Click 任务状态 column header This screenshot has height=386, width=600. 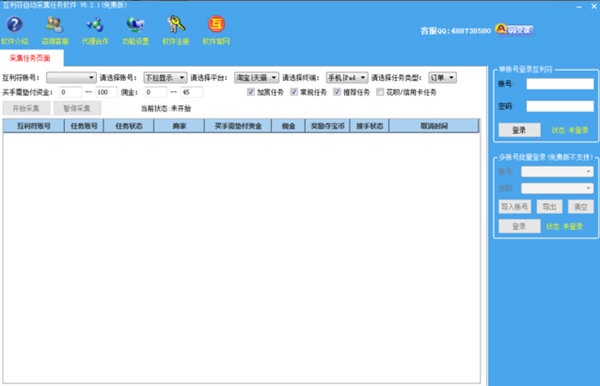(x=129, y=126)
